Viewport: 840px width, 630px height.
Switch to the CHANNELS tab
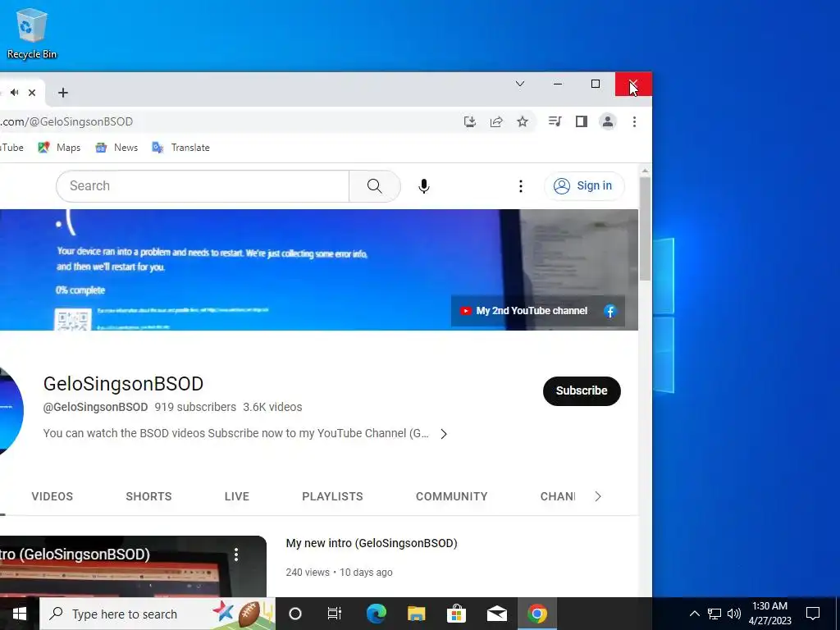click(557, 496)
